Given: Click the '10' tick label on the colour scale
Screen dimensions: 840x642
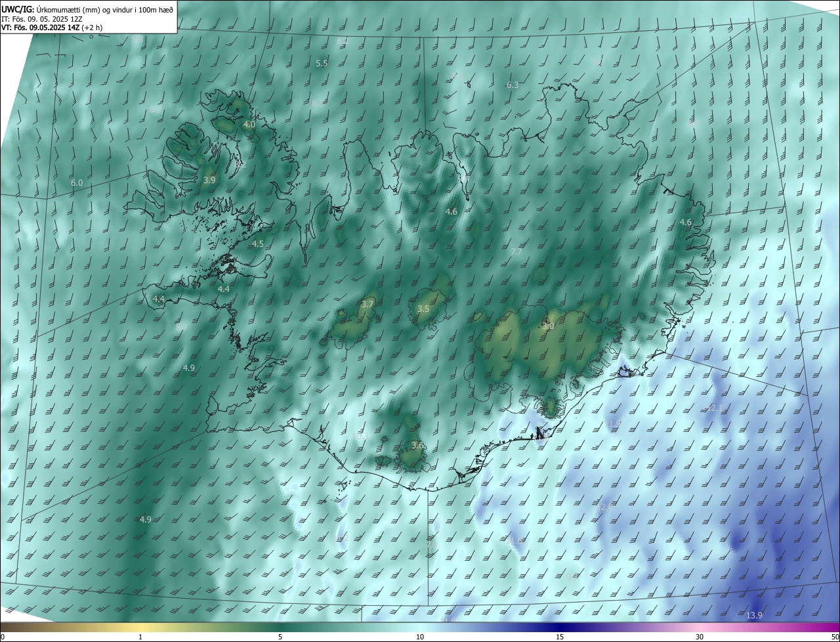Looking at the screenshot, I should point(420,637).
